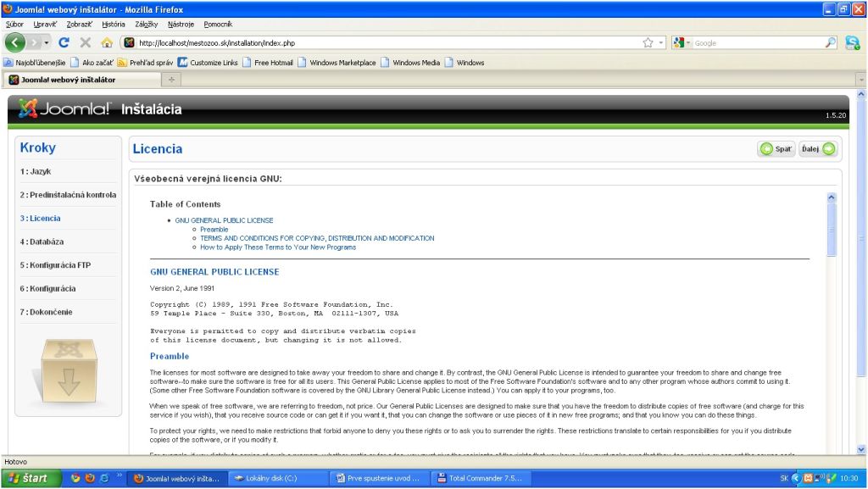Open the Zobraziť menu
This screenshot has width=868, height=489.
tap(79, 25)
